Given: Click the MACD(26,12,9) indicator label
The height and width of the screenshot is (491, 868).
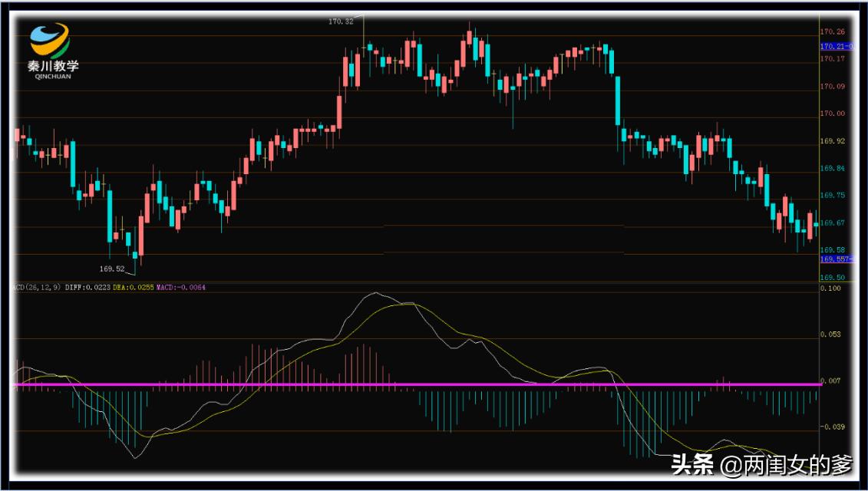Looking at the screenshot, I should pos(37,287).
